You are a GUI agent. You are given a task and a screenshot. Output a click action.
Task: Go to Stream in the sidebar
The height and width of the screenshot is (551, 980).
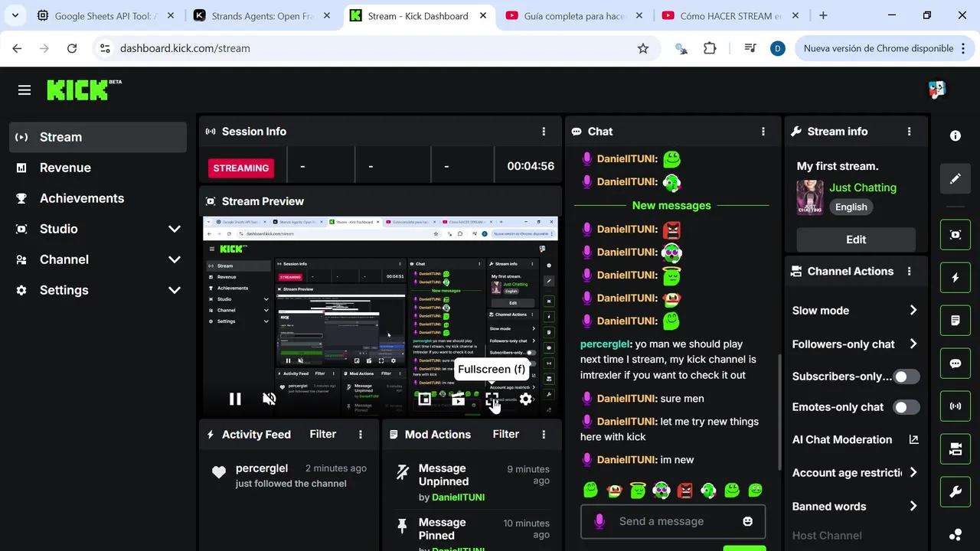98,137
